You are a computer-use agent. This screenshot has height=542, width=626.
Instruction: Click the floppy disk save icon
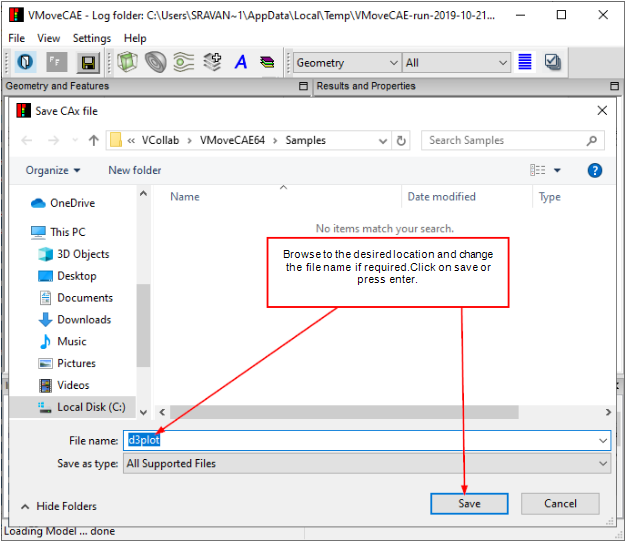point(88,63)
